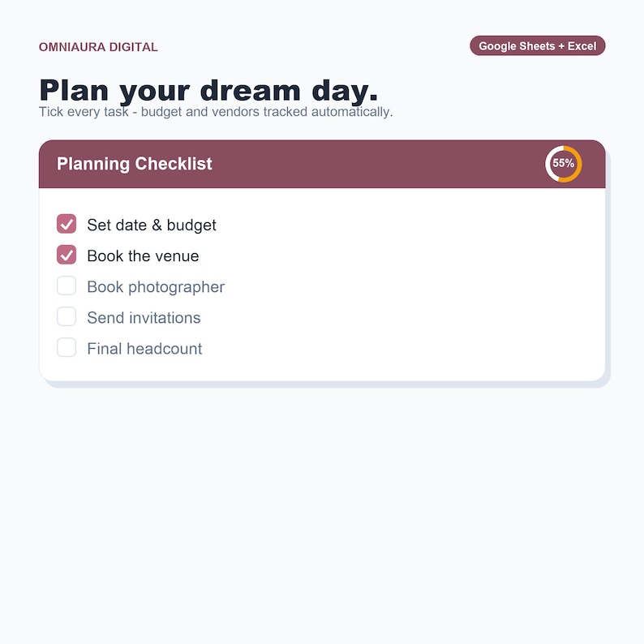Click the Book the venue task label
Screen dimensions: 644x644
click(x=143, y=255)
